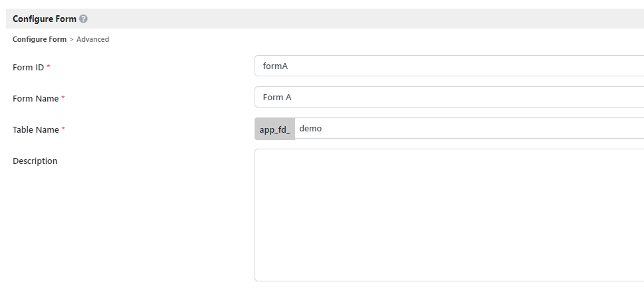Click the 'Form A' value text

click(x=277, y=97)
